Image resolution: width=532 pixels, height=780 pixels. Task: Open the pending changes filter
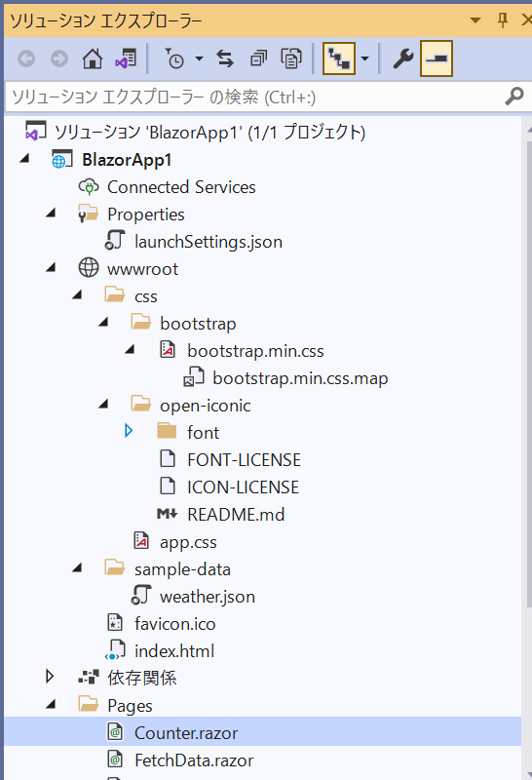(174, 58)
